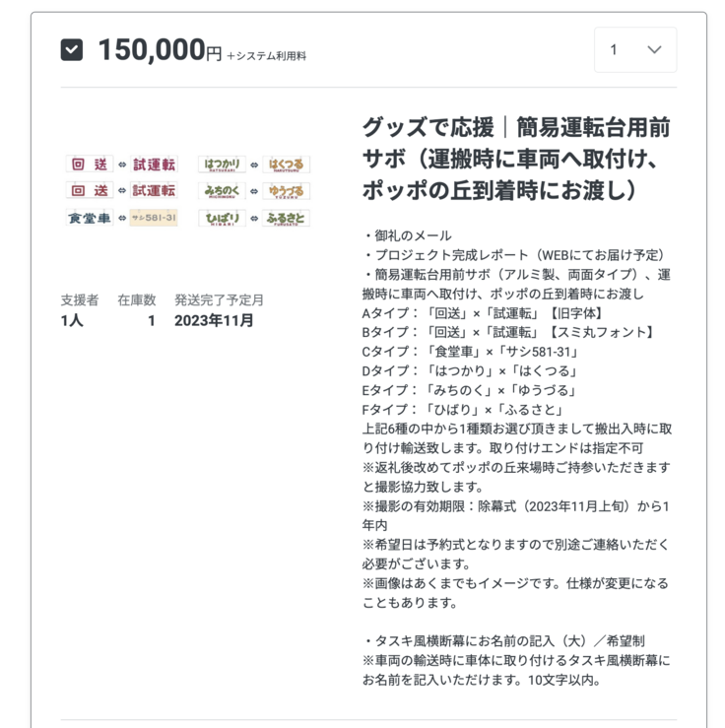The height and width of the screenshot is (728, 725).
Task: Click the reward title グッズで応援 heading
Action: [518, 158]
